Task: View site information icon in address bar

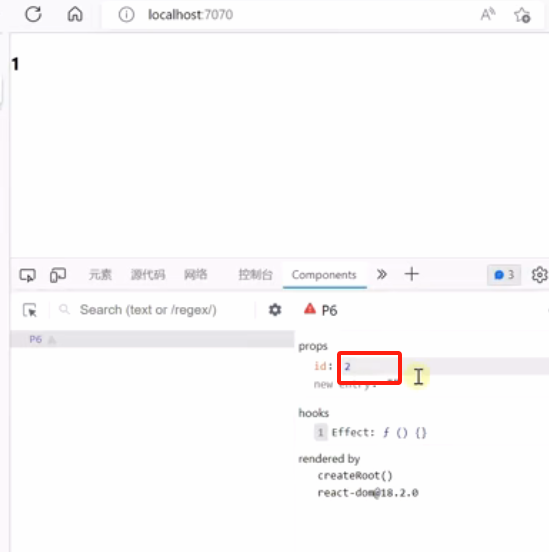Action: pos(126,15)
